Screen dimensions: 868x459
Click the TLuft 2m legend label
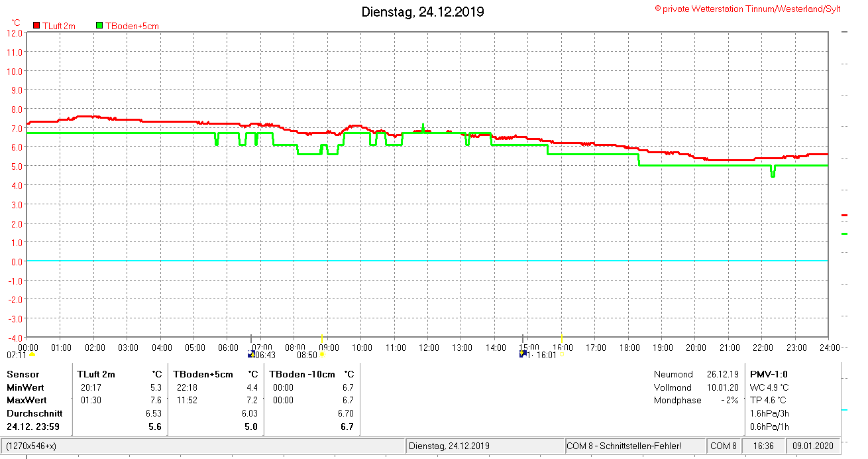pyautogui.click(x=59, y=26)
